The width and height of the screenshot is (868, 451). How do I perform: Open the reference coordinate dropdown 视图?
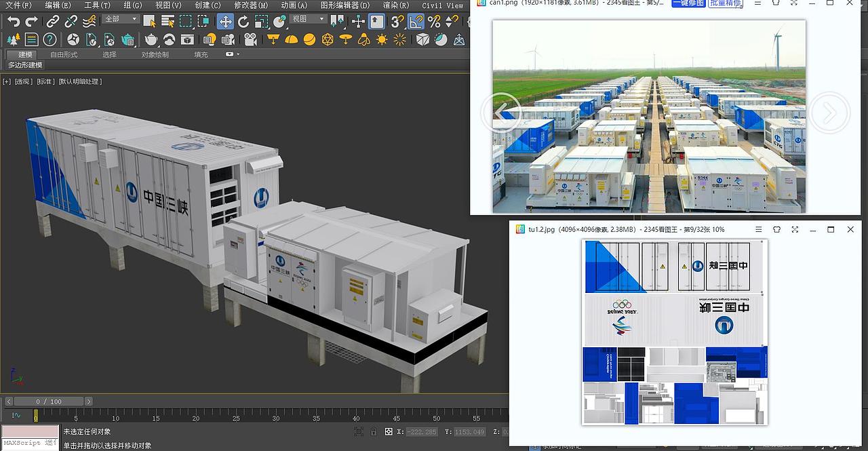pyautogui.click(x=308, y=19)
